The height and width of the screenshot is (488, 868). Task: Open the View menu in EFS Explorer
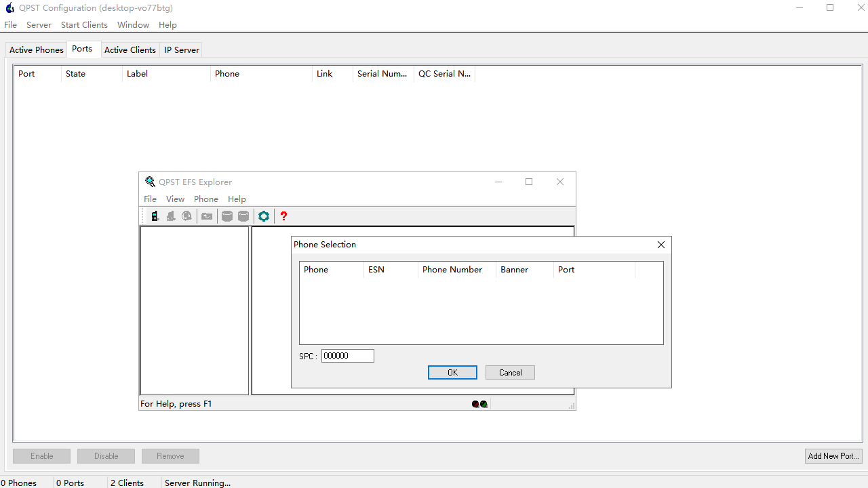pyautogui.click(x=175, y=199)
